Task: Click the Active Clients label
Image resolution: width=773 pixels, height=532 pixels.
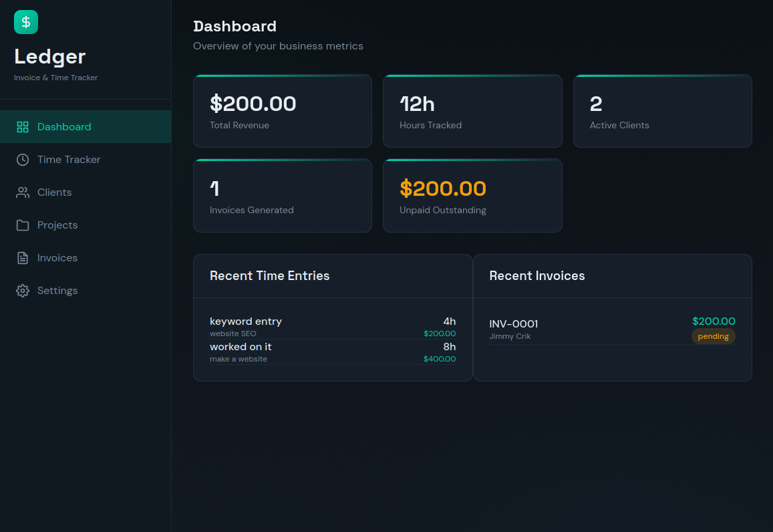Action: (x=619, y=125)
